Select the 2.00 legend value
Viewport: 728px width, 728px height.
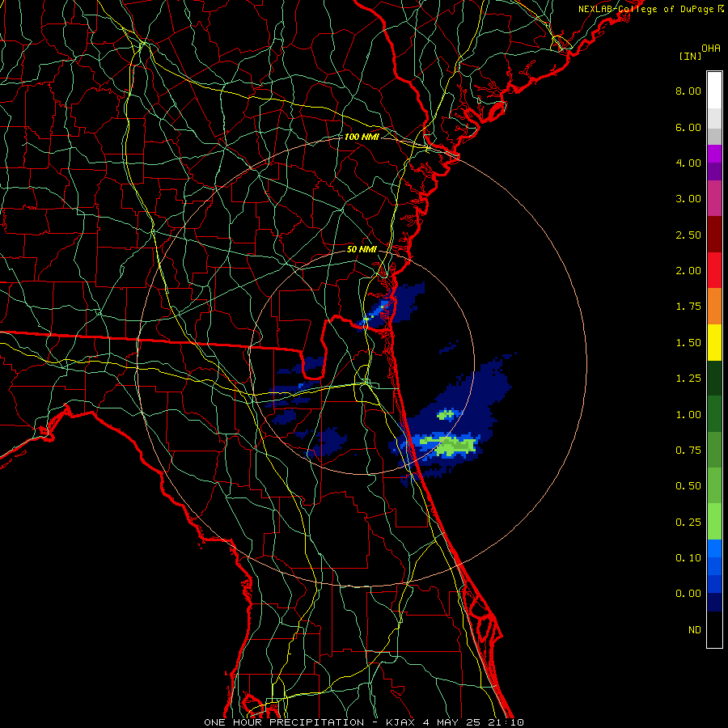688,271
